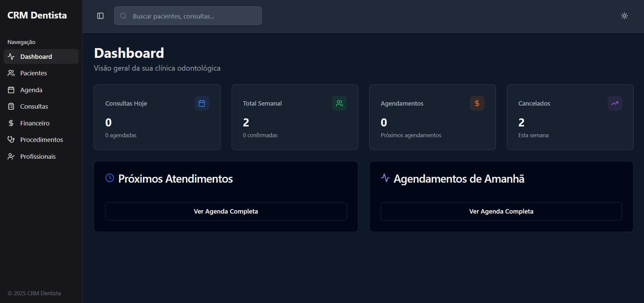This screenshot has width=644, height=303.
Task: Click the Agenda calendar icon in sidebar
Action: (x=11, y=90)
